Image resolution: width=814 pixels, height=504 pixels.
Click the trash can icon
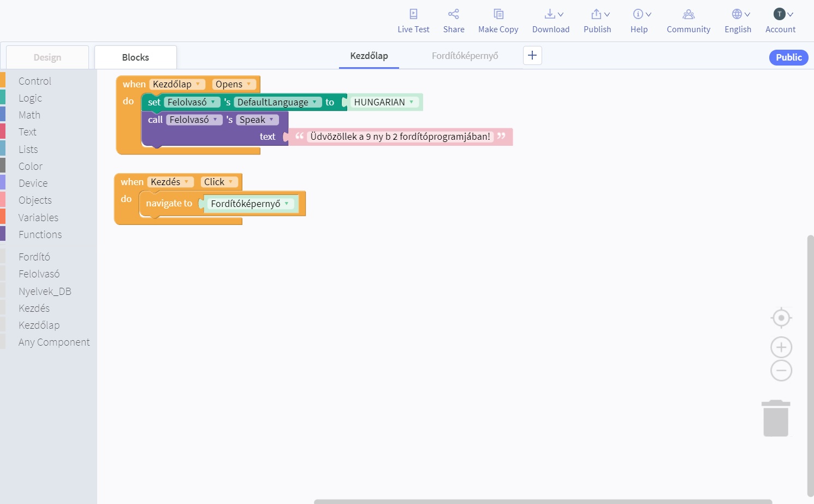[x=775, y=418]
